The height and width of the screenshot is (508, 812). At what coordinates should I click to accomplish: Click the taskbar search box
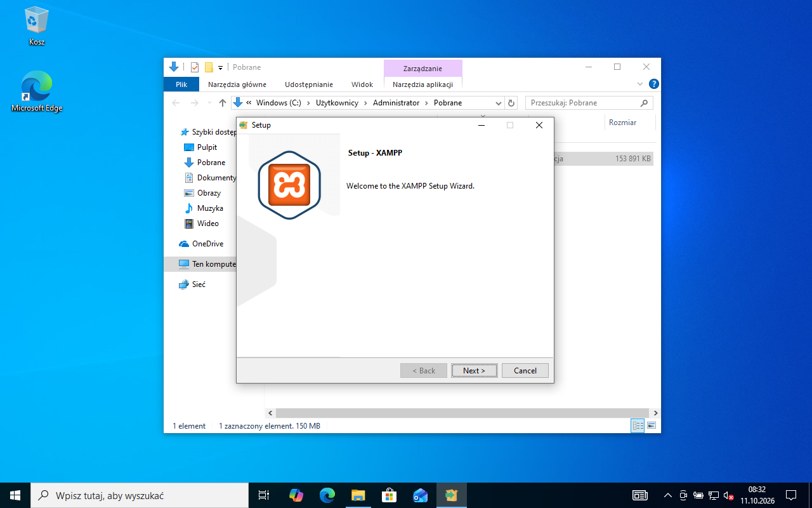pyautogui.click(x=140, y=495)
